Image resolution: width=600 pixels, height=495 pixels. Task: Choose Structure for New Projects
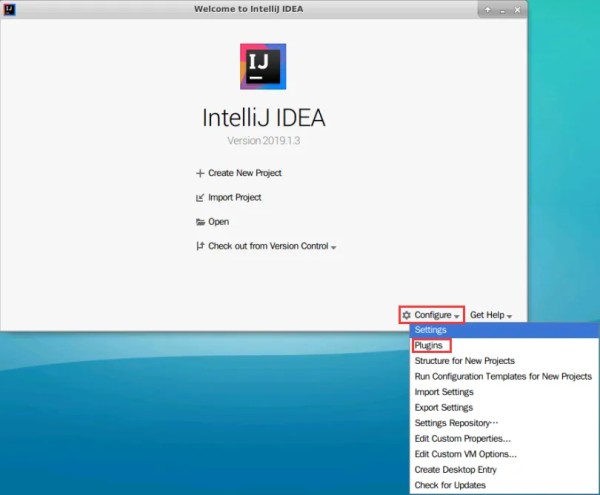504,361
